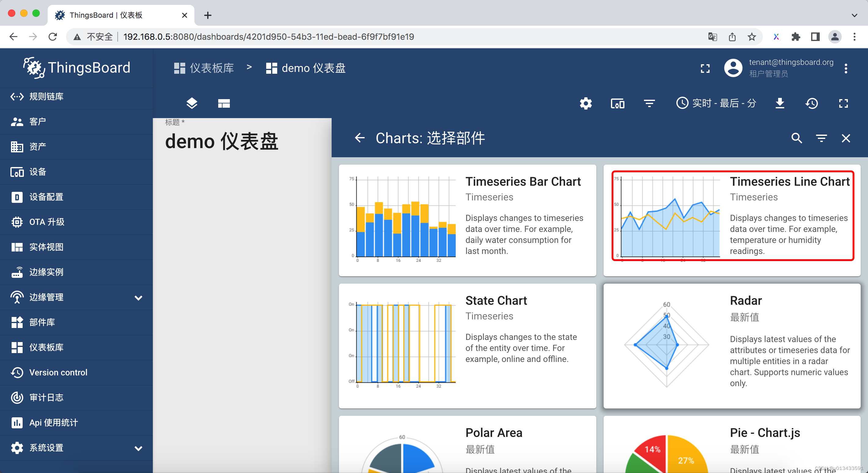Click the browser address bar URL

268,37
